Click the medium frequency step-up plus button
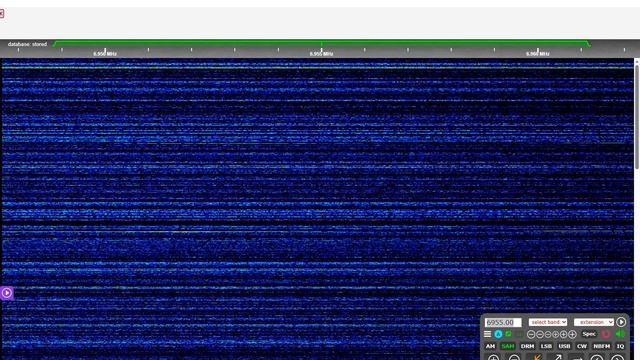This screenshot has height=360, width=640. [563, 334]
